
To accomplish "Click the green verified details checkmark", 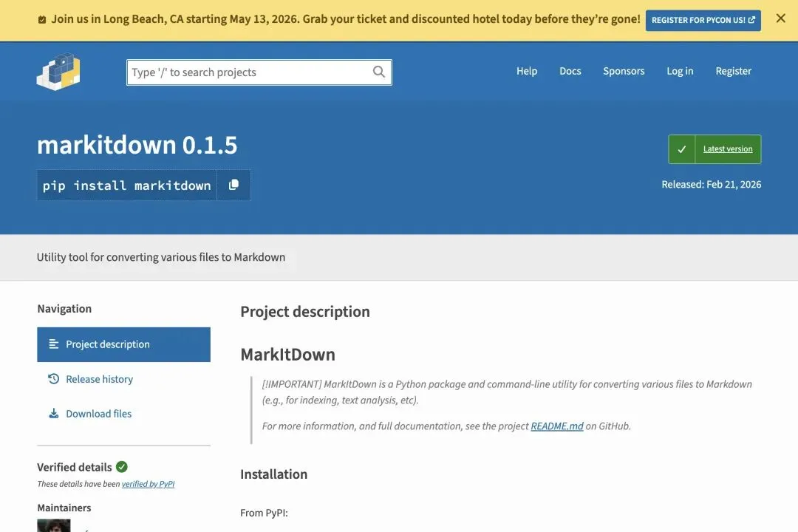I will coord(122,467).
